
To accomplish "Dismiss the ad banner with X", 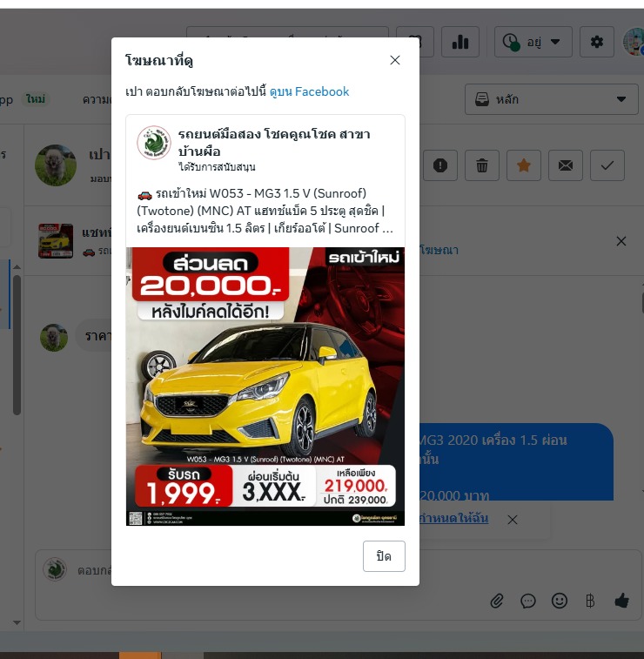I will coord(621,241).
